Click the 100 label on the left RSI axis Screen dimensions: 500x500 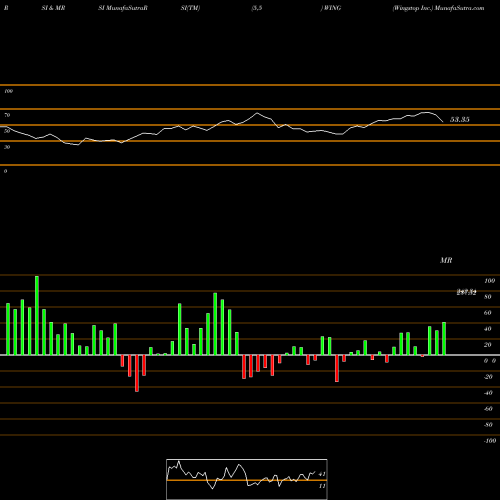(x=8, y=91)
